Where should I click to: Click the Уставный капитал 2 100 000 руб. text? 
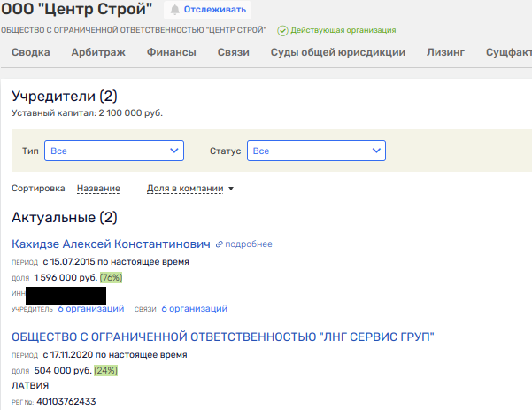88,113
